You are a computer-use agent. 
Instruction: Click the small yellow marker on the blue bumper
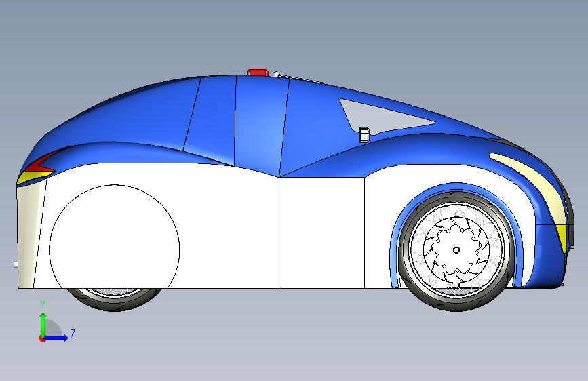[x=562, y=238]
